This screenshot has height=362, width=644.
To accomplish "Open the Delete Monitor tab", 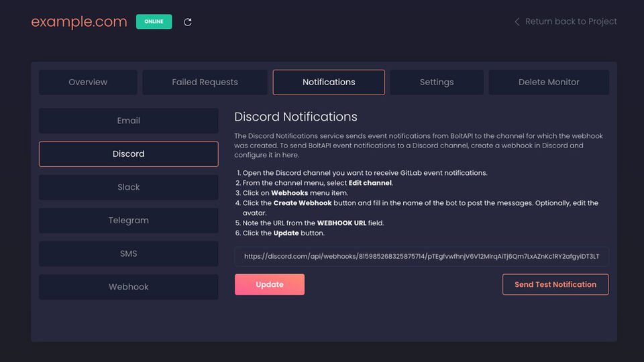I will pos(549,82).
